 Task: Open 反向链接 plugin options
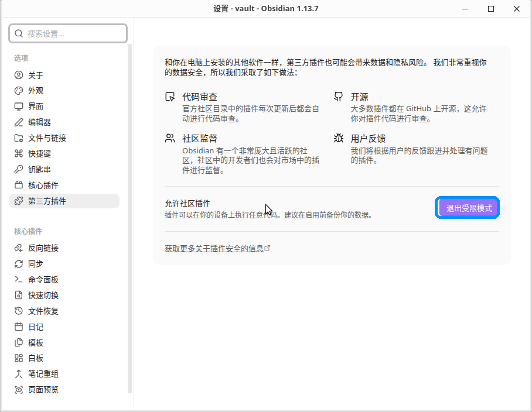click(x=64, y=248)
